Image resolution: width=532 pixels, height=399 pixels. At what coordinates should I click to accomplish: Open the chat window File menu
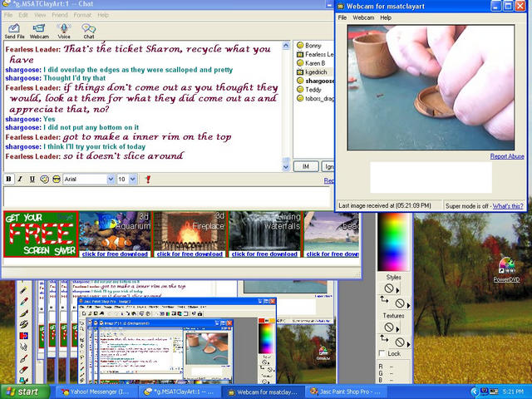[x=8, y=15]
